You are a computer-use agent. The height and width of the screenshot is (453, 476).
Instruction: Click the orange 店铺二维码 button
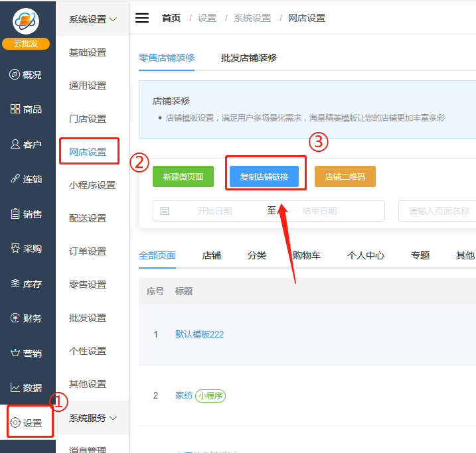coord(345,177)
